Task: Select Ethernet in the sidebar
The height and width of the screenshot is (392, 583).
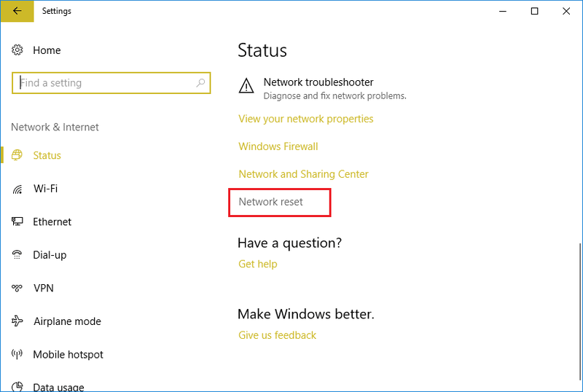Action: [52, 222]
